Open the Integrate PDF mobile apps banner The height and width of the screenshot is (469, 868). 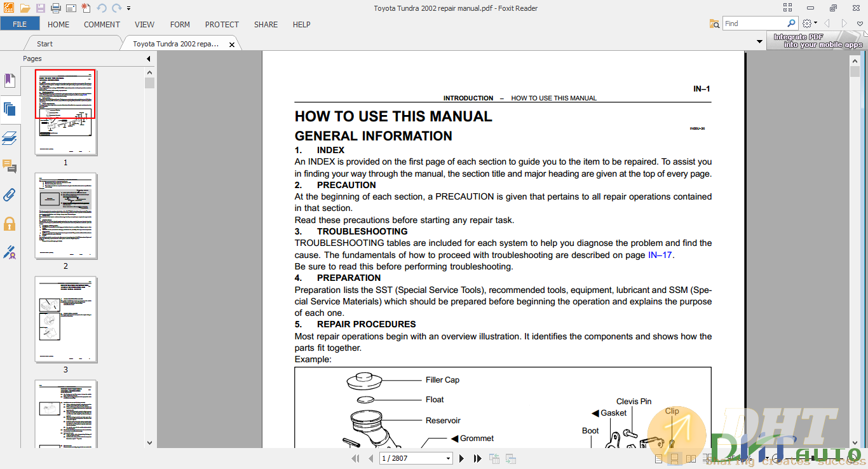(x=817, y=41)
